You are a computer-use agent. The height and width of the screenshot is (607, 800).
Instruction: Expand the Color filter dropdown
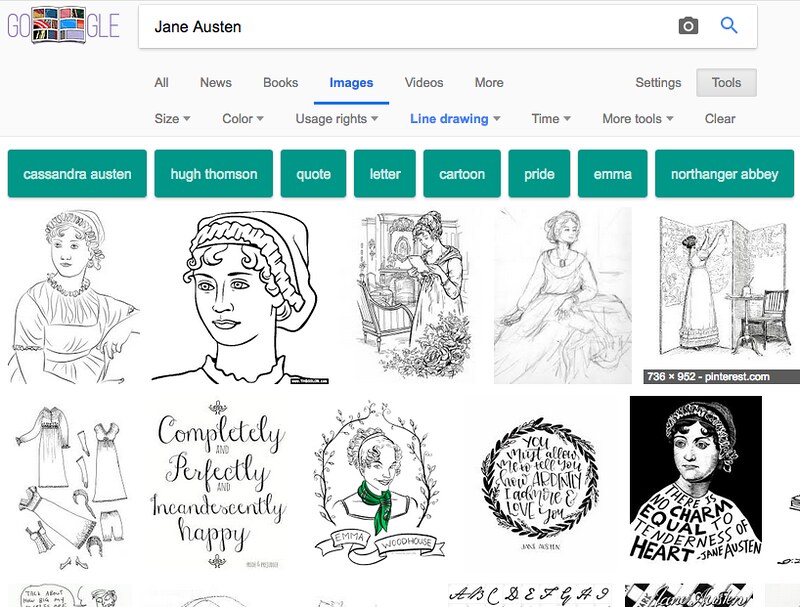click(x=242, y=119)
